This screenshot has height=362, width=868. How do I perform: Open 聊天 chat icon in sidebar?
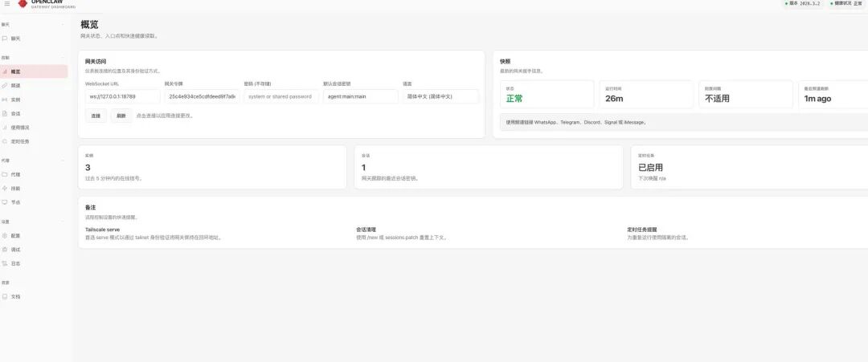[x=5, y=39]
